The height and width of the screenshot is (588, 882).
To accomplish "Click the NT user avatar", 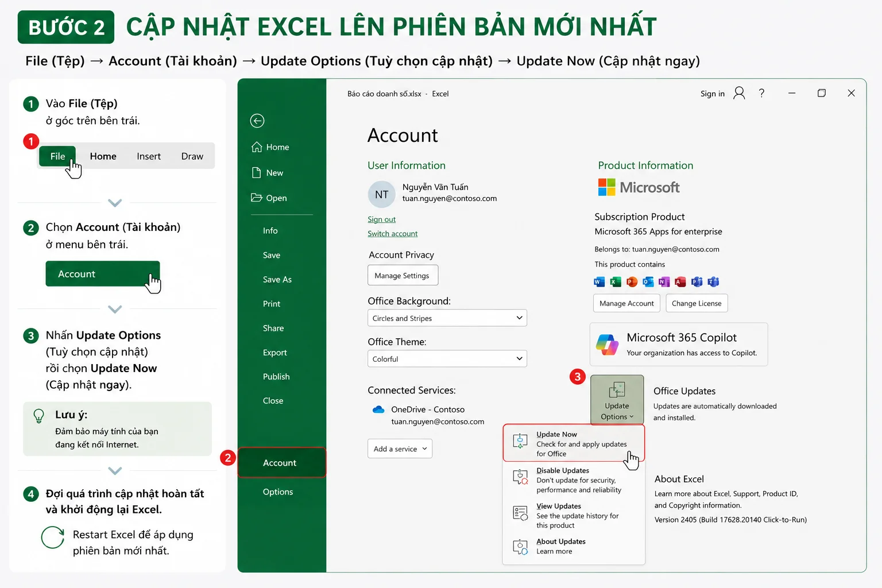I will pyautogui.click(x=382, y=195).
